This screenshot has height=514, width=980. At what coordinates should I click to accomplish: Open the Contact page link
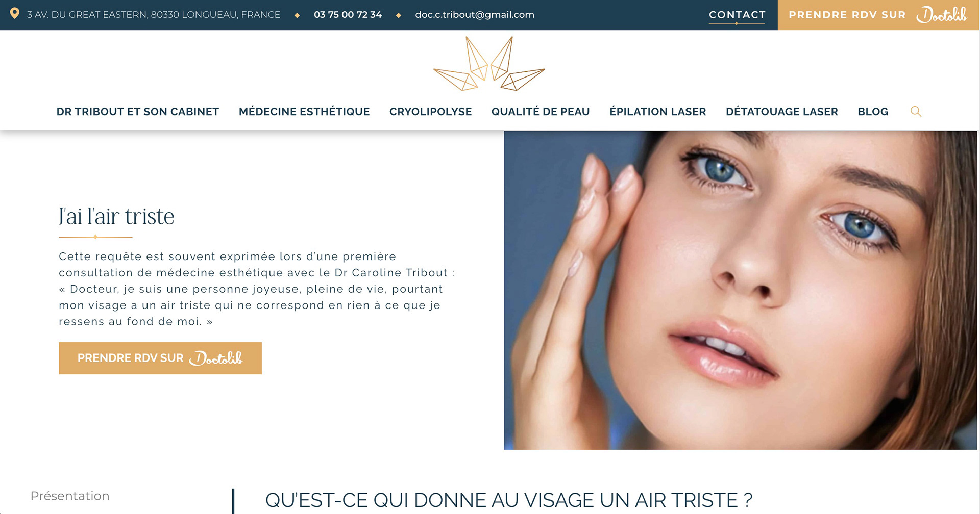[737, 15]
